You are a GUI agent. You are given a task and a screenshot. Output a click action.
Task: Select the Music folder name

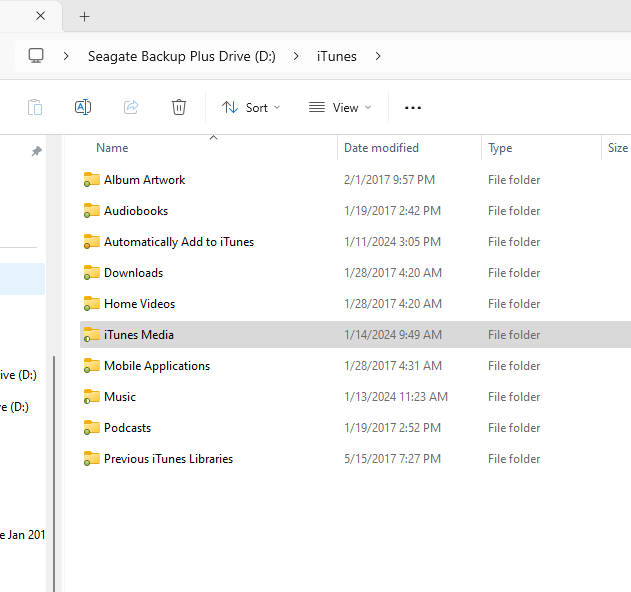120,396
